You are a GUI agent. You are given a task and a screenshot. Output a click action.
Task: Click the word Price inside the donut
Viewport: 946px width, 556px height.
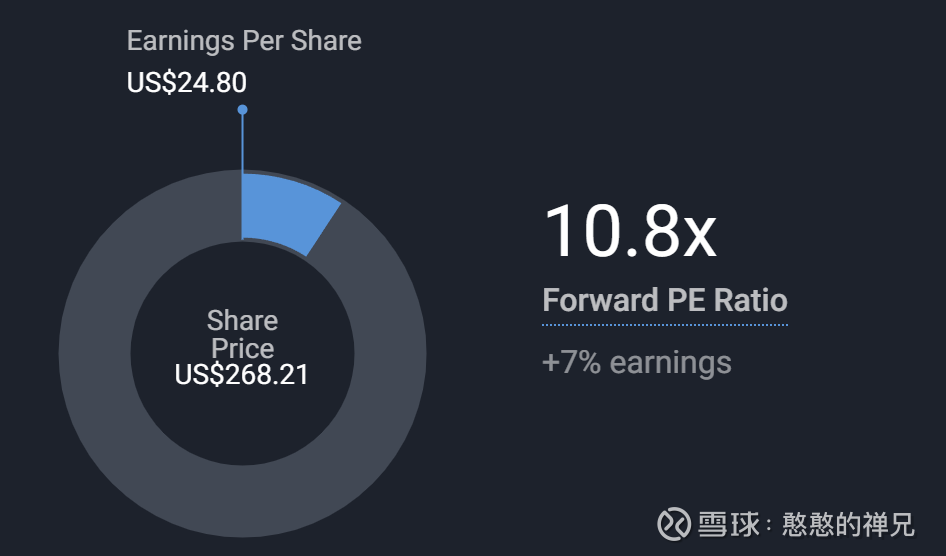tap(242, 348)
